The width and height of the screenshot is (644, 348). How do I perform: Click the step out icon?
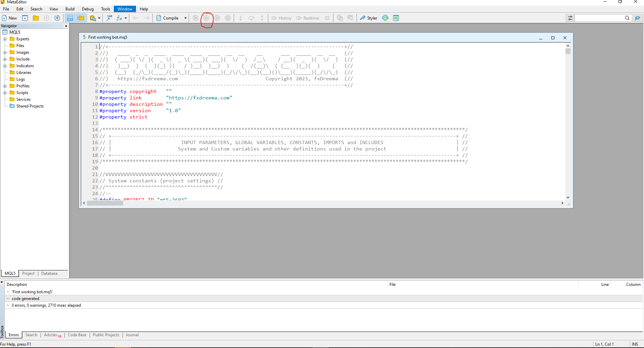[x=262, y=18]
